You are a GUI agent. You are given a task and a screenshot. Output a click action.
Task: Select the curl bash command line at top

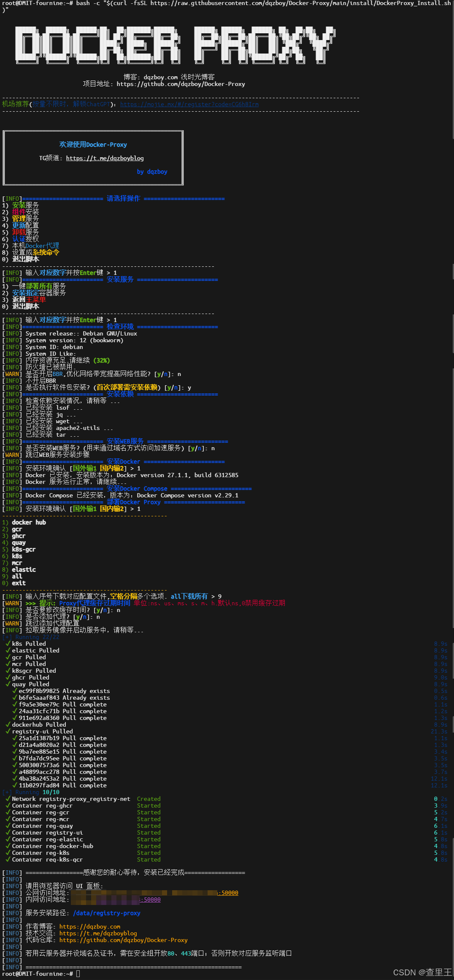(x=226, y=6)
